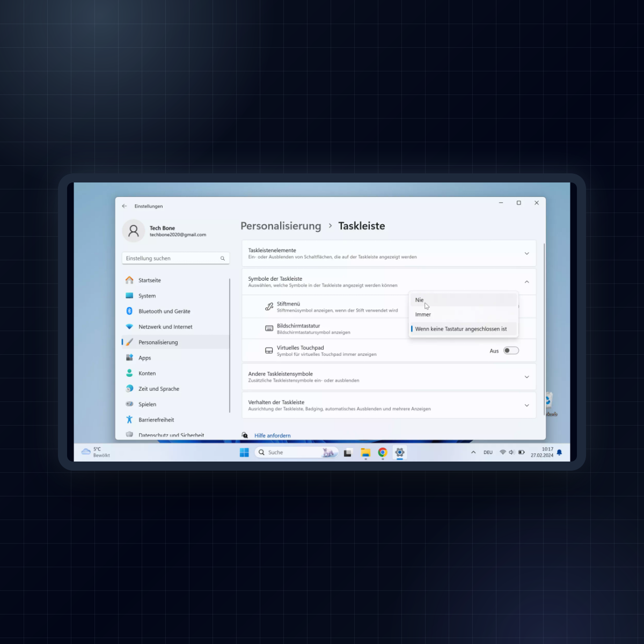This screenshot has width=644, height=644.
Task: Open Barrierefreiheit in the sidebar
Action: (x=175, y=420)
